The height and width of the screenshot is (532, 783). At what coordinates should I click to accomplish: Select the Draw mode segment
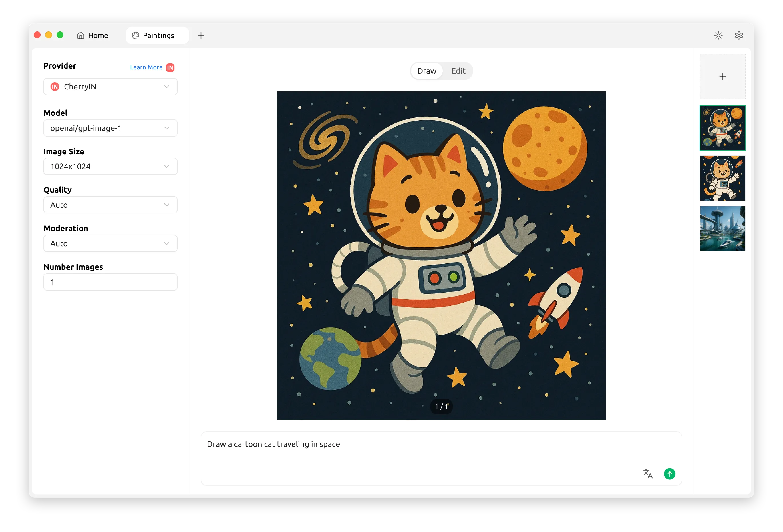pos(427,71)
